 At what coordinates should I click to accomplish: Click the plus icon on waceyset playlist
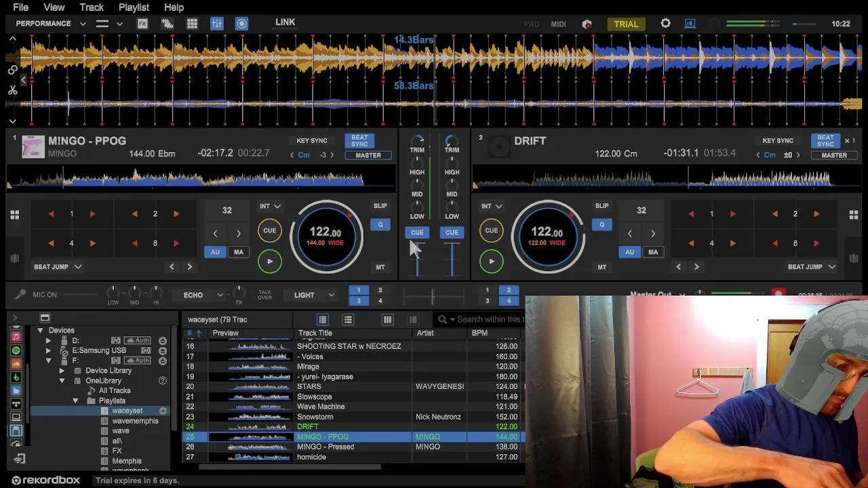tap(163, 411)
